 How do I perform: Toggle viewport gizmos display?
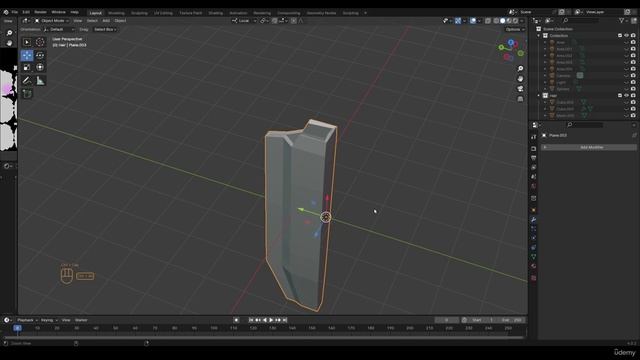458,20
